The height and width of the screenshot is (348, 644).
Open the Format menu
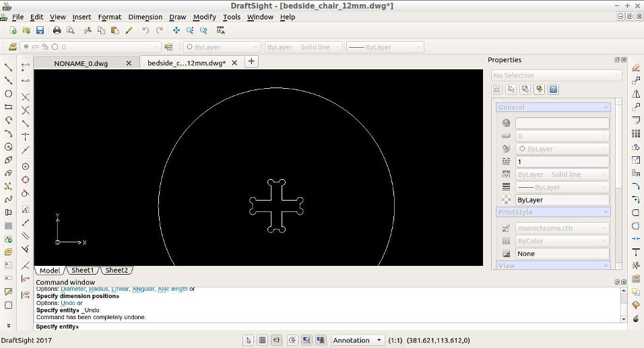click(110, 17)
